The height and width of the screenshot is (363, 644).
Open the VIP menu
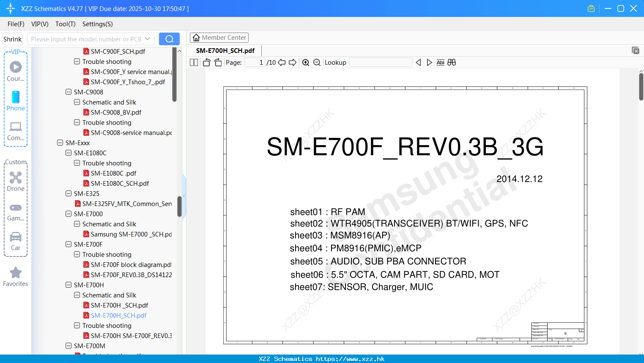[40, 24]
